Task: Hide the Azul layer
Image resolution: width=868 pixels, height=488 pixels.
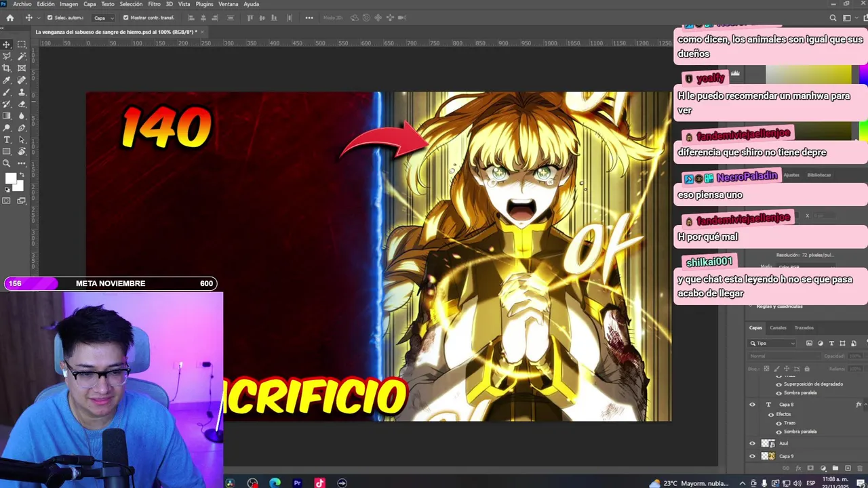Action: [x=752, y=443]
